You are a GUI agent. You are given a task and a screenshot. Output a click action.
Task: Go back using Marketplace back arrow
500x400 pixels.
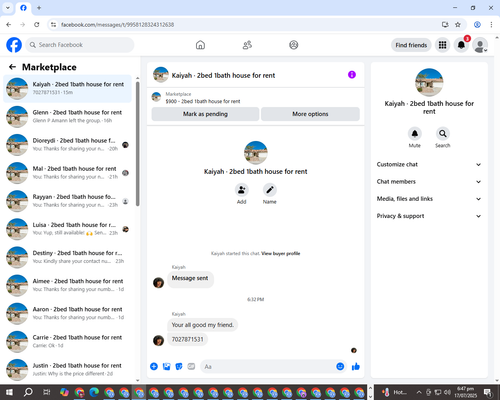(x=13, y=67)
